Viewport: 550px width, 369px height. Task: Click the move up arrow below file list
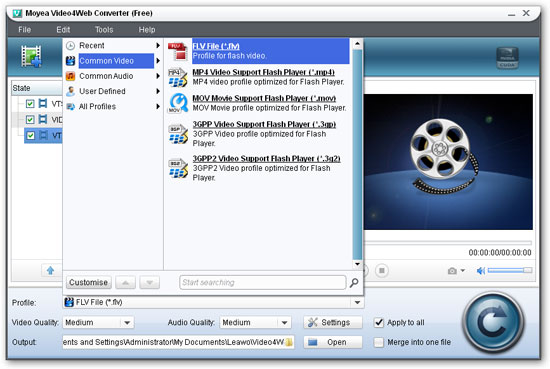tap(51, 270)
